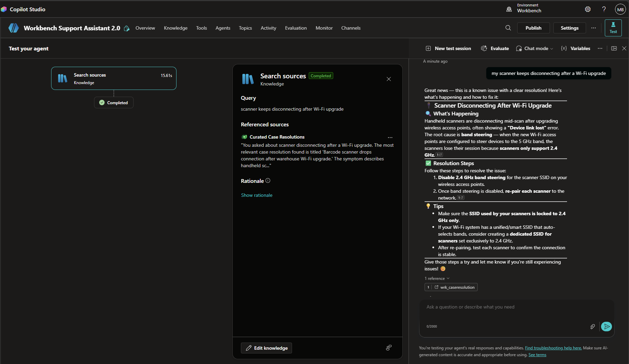This screenshot has height=364, width=629.
Task: Click the Completed badge in the detail header
Action: point(321,76)
